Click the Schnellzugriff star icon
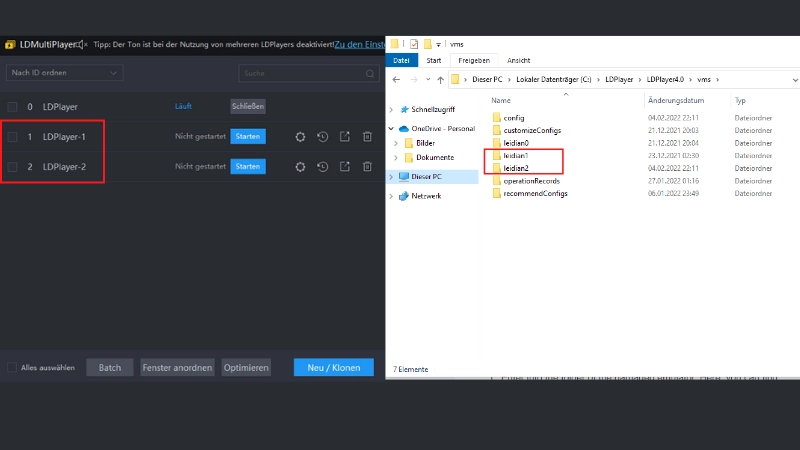Screen dimensions: 800x450 point(404,109)
